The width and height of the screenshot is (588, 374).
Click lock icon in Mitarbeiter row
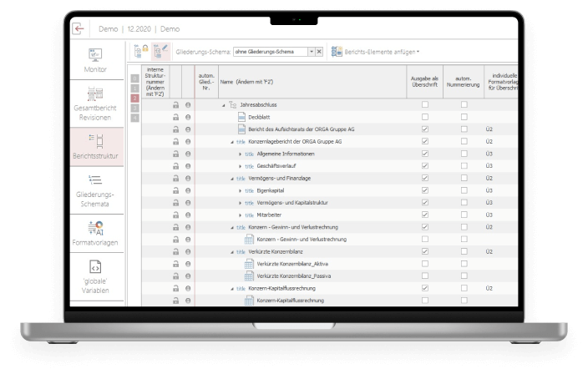pyautogui.click(x=175, y=215)
